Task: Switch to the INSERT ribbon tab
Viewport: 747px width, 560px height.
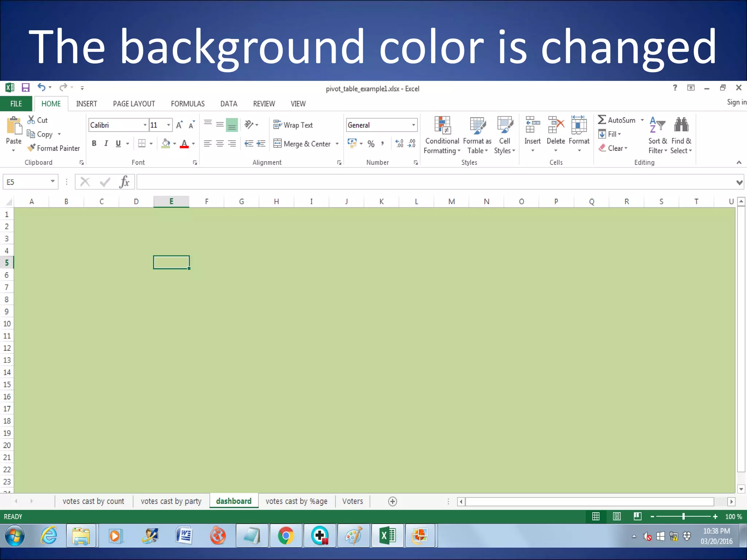Action: (86, 104)
